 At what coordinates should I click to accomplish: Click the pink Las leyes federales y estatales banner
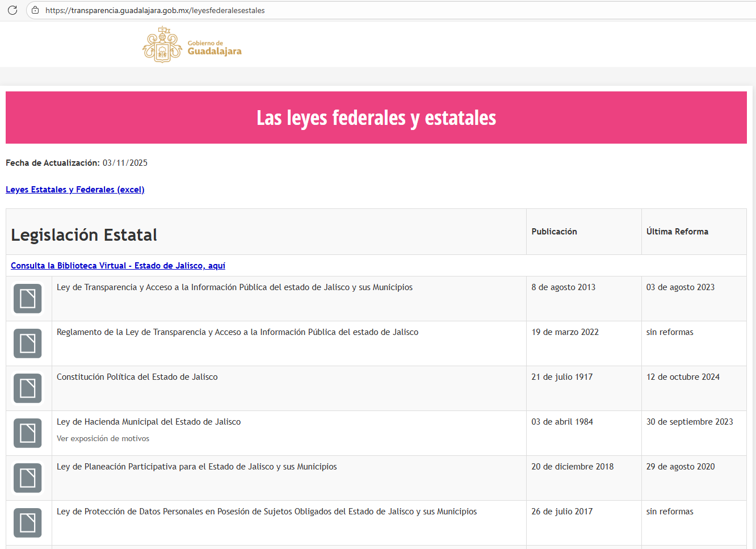(x=376, y=118)
